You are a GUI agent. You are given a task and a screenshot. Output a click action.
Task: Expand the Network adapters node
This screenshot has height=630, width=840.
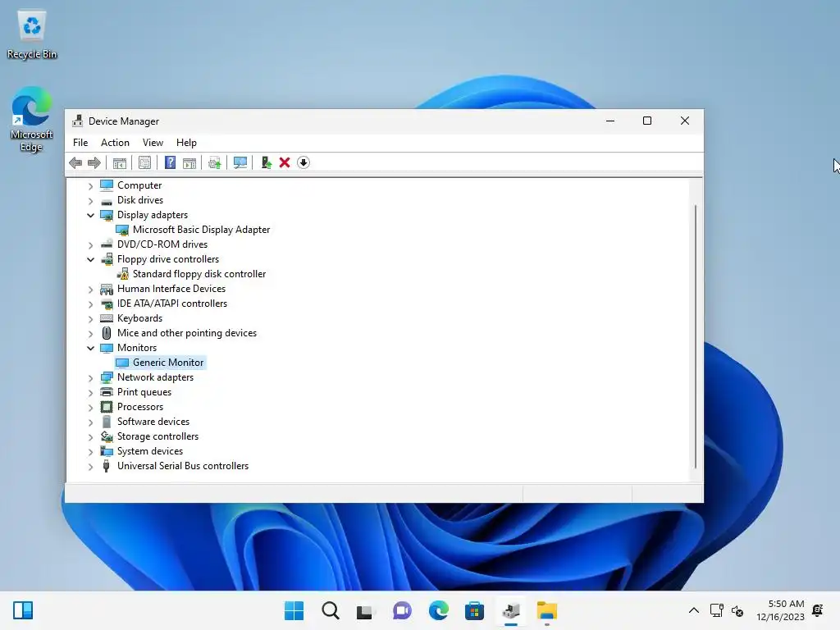(x=90, y=377)
